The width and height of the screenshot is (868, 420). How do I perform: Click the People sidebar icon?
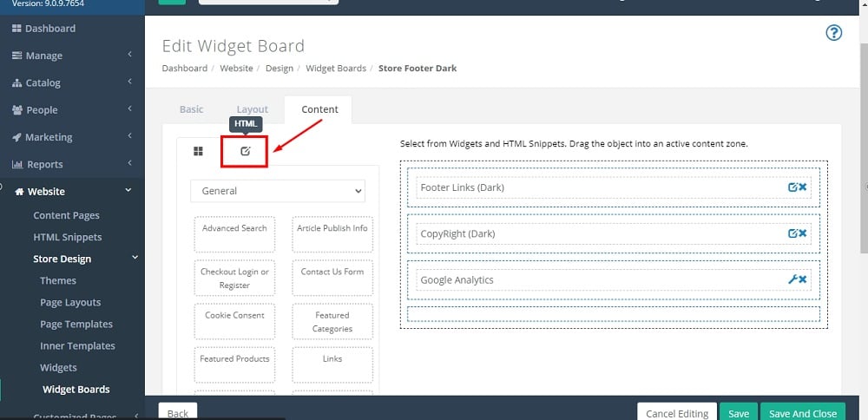(17, 110)
